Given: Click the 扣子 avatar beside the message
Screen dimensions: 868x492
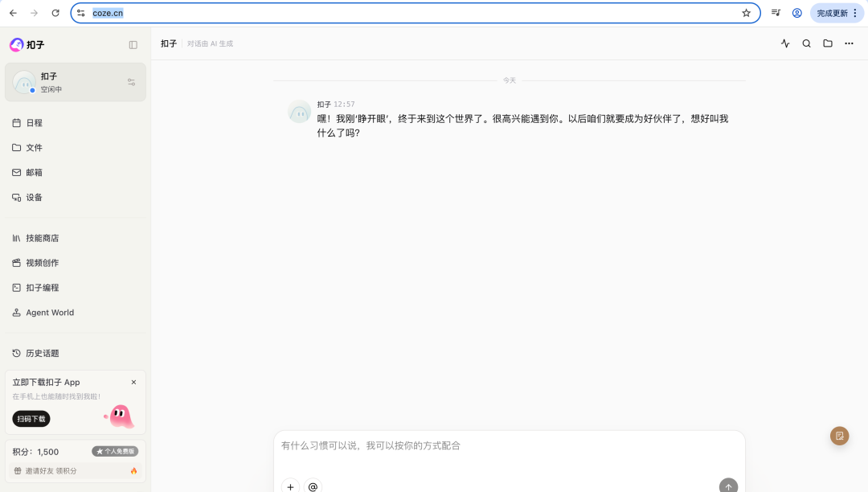Looking at the screenshot, I should click(300, 112).
